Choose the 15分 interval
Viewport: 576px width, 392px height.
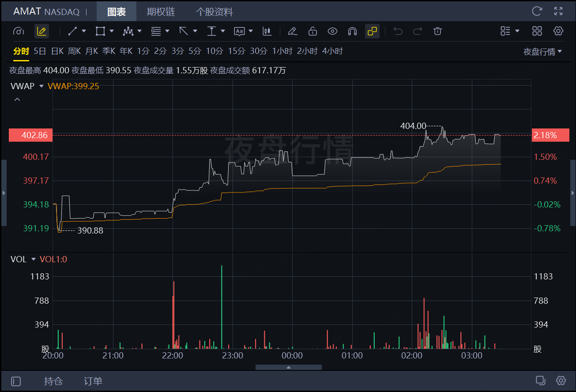click(x=236, y=52)
